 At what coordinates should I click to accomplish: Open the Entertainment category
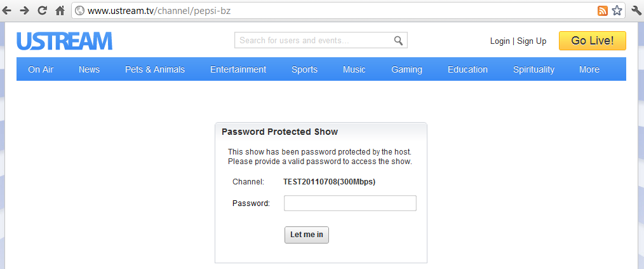pyautogui.click(x=238, y=69)
